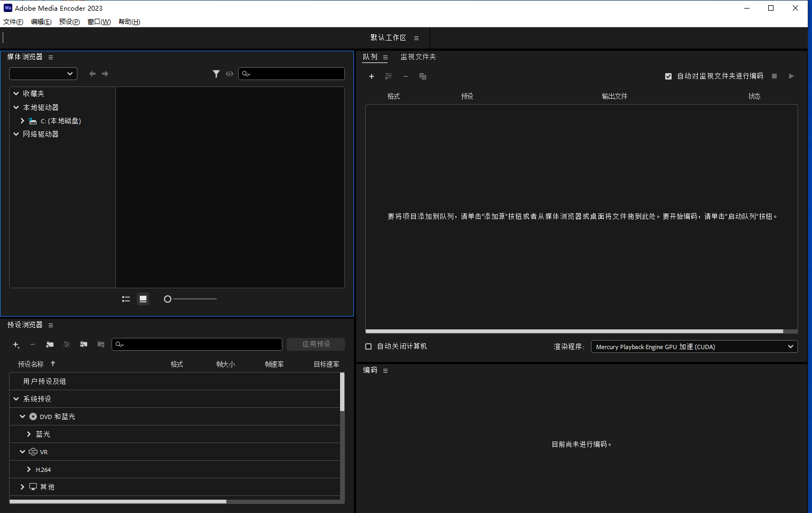Click the media browser back arrow

[x=92, y=74]
